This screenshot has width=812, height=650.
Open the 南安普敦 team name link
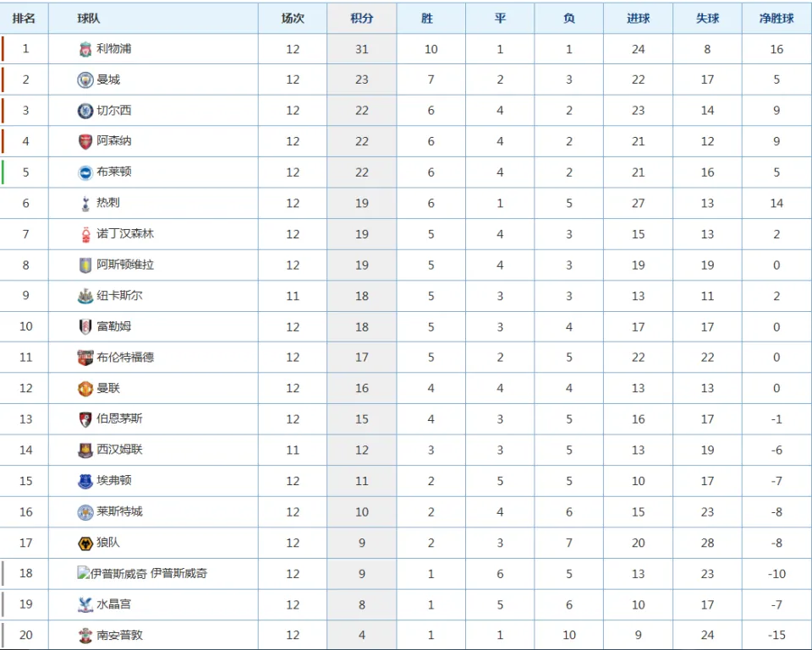tap(119, 635)
